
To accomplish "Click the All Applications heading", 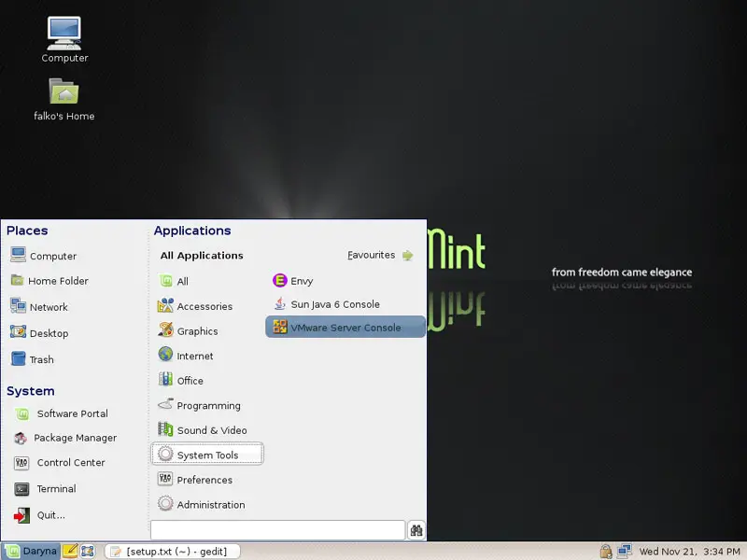I will (202, 255).
